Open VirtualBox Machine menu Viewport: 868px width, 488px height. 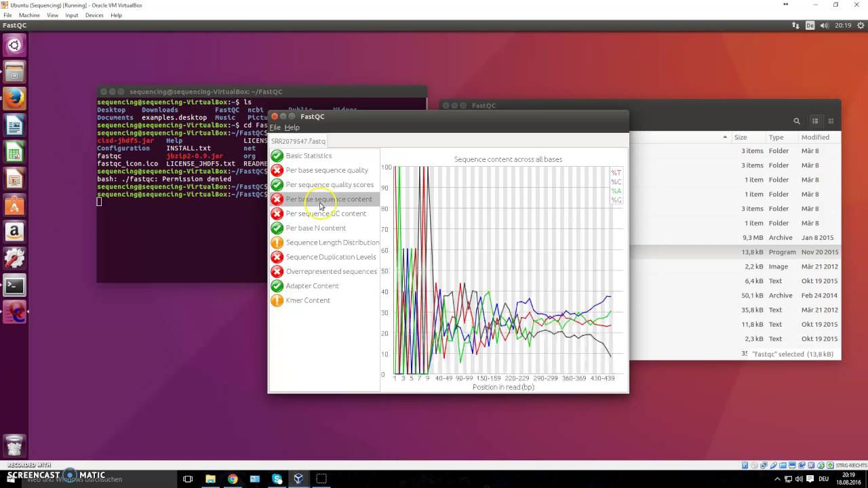[x=29, y=15]
